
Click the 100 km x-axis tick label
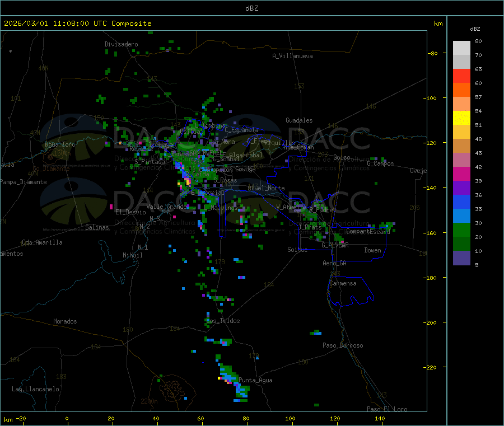[290, 419]
